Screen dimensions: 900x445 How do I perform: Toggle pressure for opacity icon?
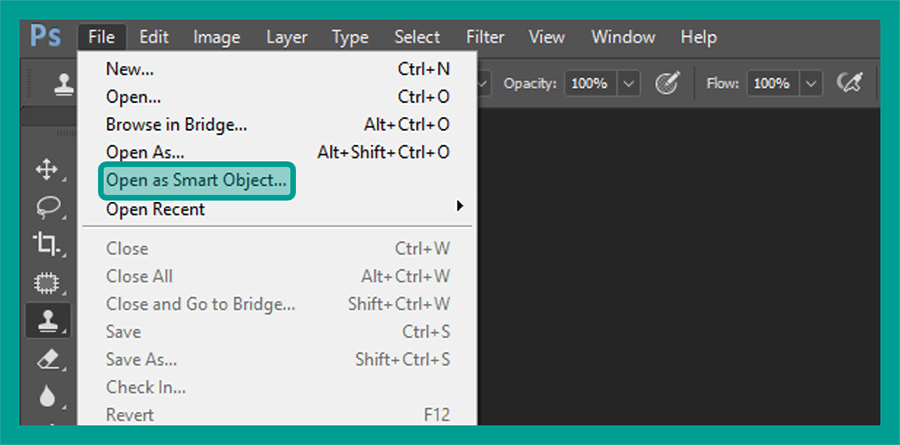668,84
